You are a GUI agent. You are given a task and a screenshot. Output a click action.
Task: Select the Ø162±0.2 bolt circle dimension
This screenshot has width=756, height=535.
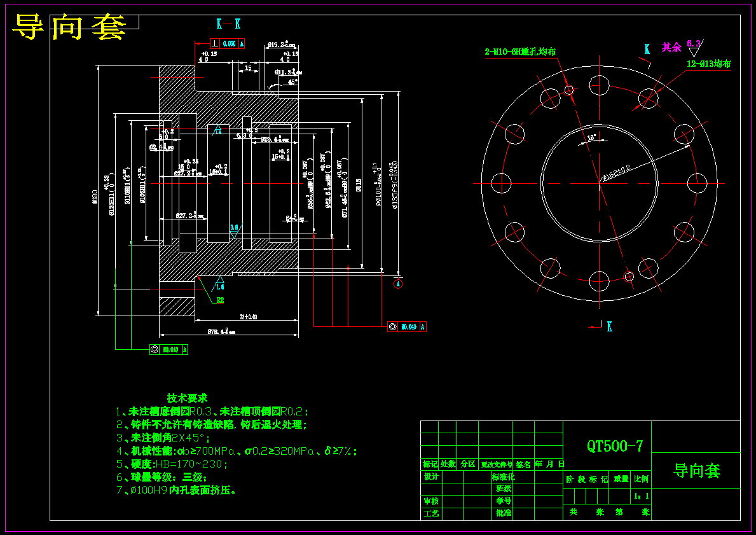pyautogui.click(x=615, y=174)
